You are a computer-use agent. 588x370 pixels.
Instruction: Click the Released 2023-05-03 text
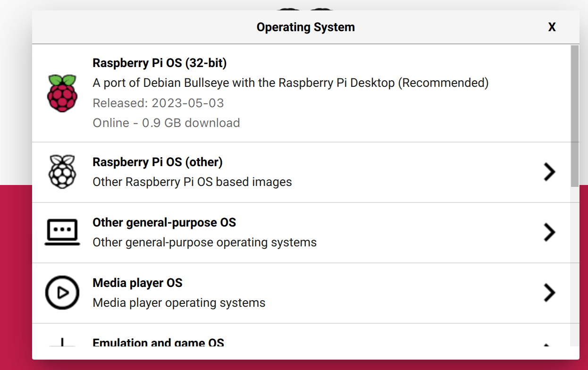click(158, 103)
